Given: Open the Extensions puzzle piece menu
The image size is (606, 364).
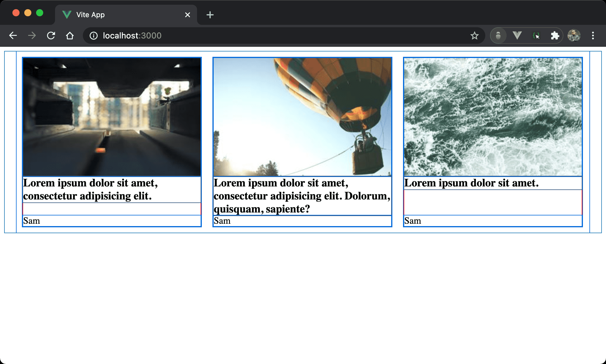Looking at the screenshot, I should (555, 36).
